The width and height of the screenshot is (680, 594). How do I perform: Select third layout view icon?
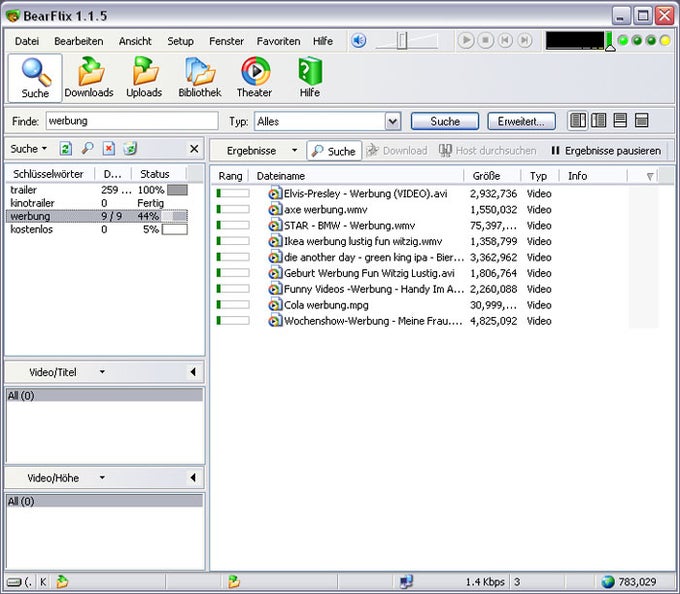(x=620, y=121)
